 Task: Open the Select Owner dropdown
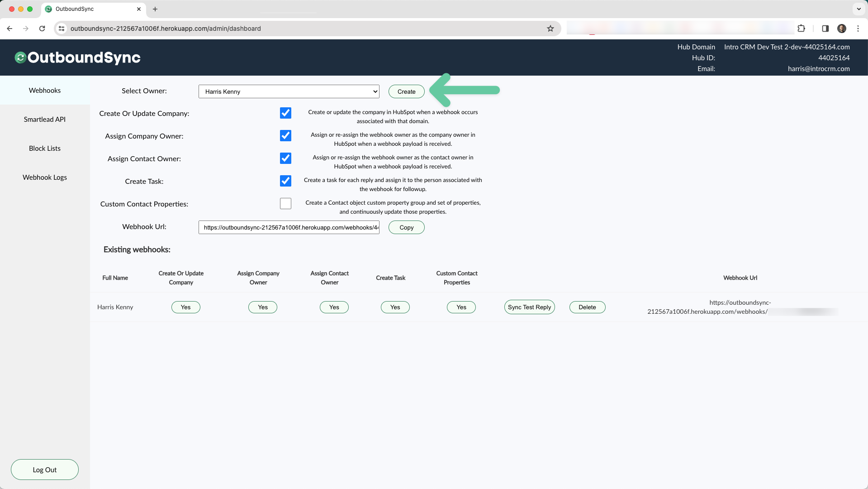coord(289,91)
